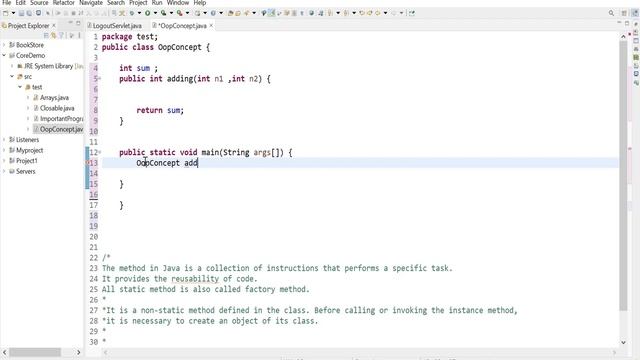Close the Project Explorer view
The height and width of the screenshot is (360, 640).
click(53, 26)
